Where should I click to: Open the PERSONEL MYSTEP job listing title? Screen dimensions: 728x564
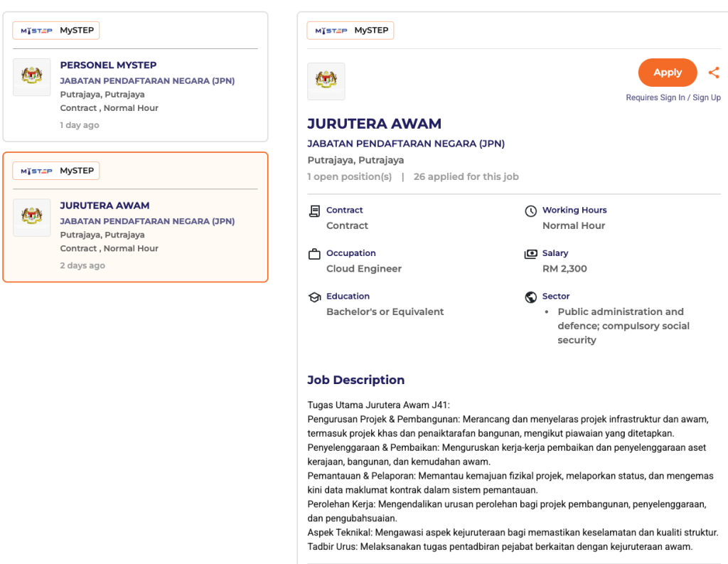tap(108, 65)
